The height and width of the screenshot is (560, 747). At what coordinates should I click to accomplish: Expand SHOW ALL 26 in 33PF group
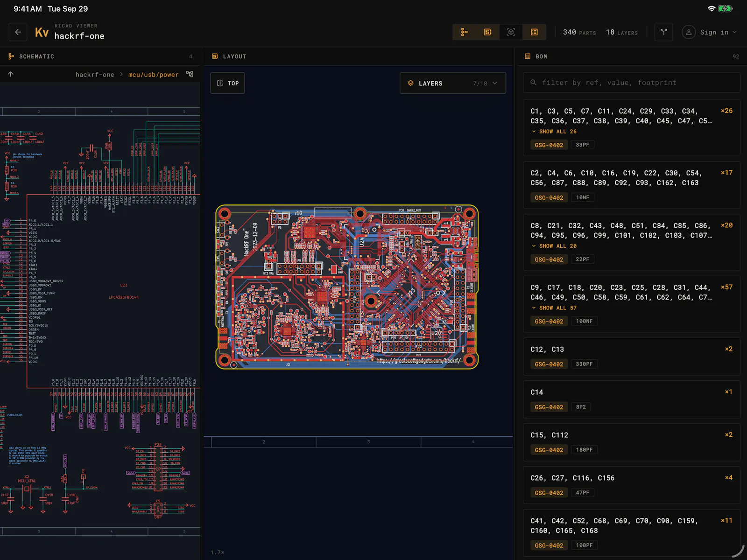pyautogui.click(x=554, y=132)
